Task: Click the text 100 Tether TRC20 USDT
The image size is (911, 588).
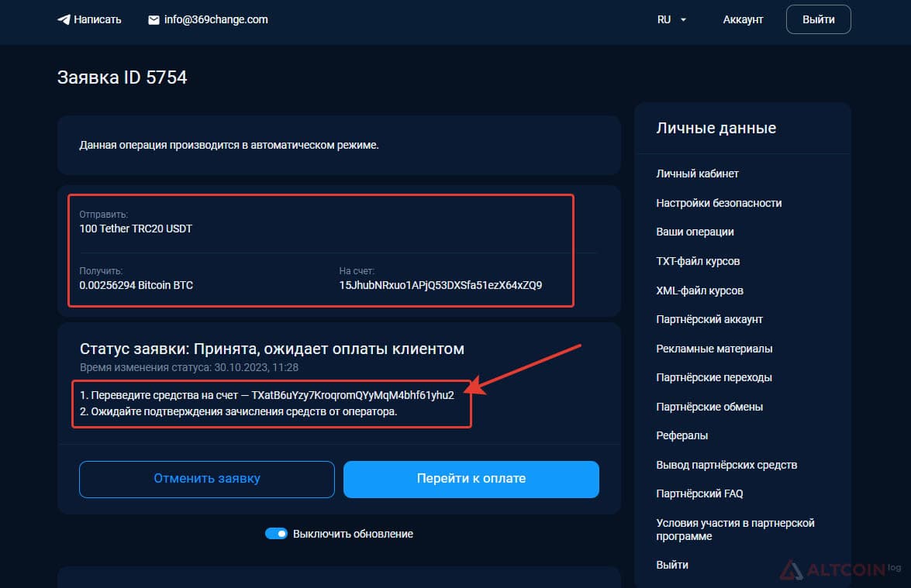Action: (136, 229)
